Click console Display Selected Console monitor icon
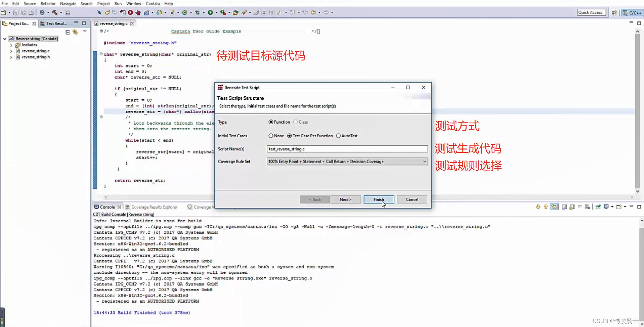 tap(606, 207)
